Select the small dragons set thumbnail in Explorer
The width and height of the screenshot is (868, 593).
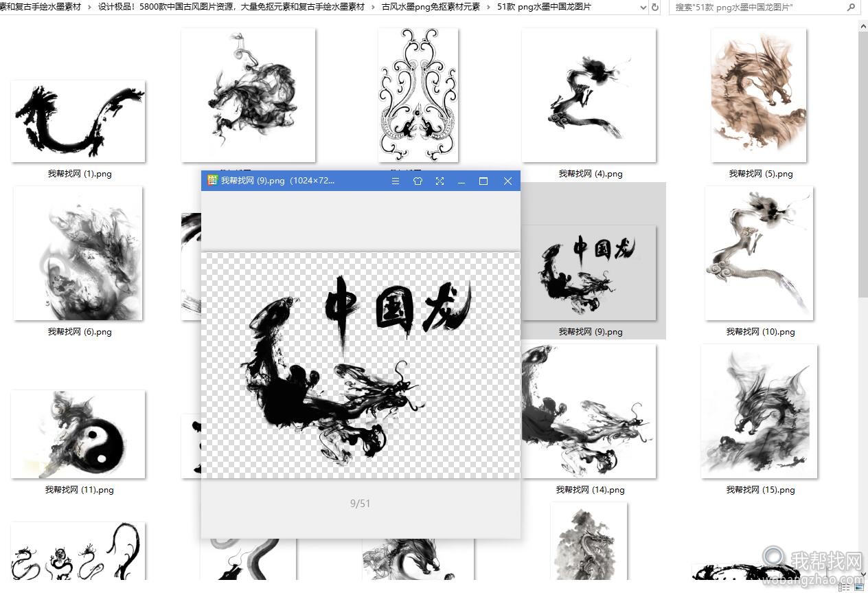click(78, 551)
